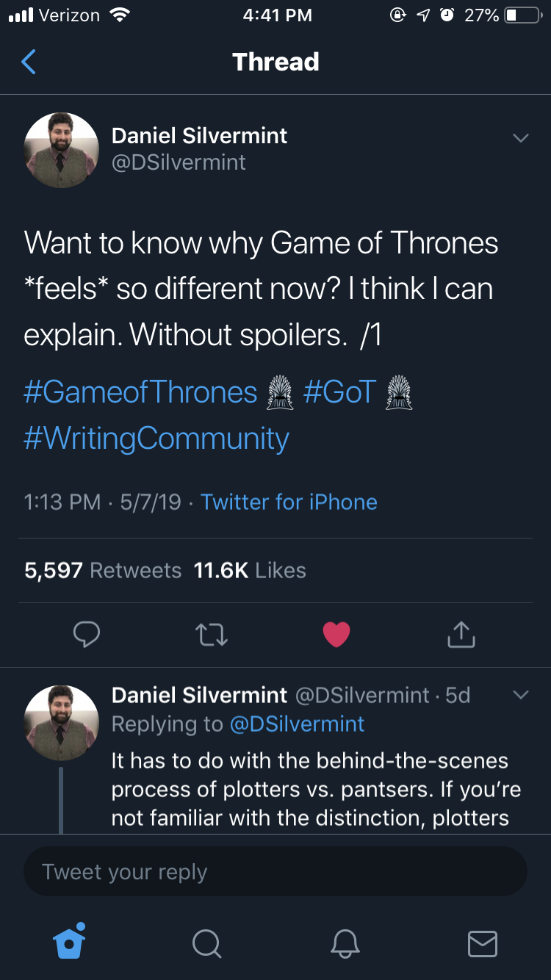
Task: Tap the reply speech bubble icon
Action: [x=87, y=635]
